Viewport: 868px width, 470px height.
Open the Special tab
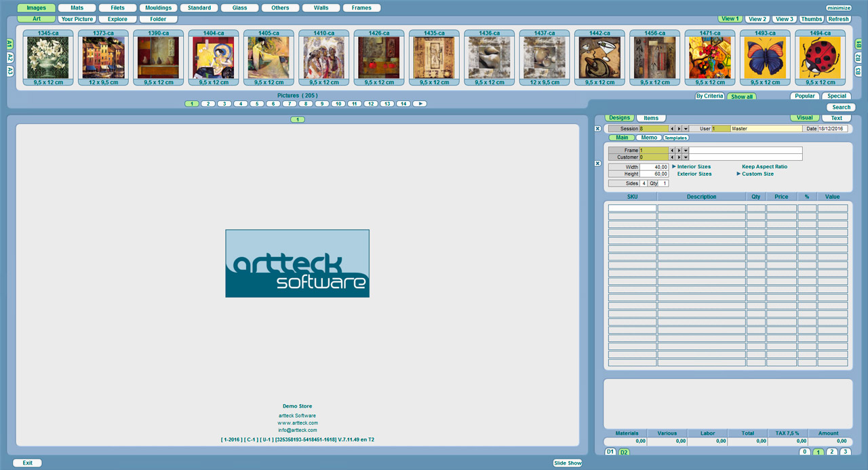tap(837, 96)
